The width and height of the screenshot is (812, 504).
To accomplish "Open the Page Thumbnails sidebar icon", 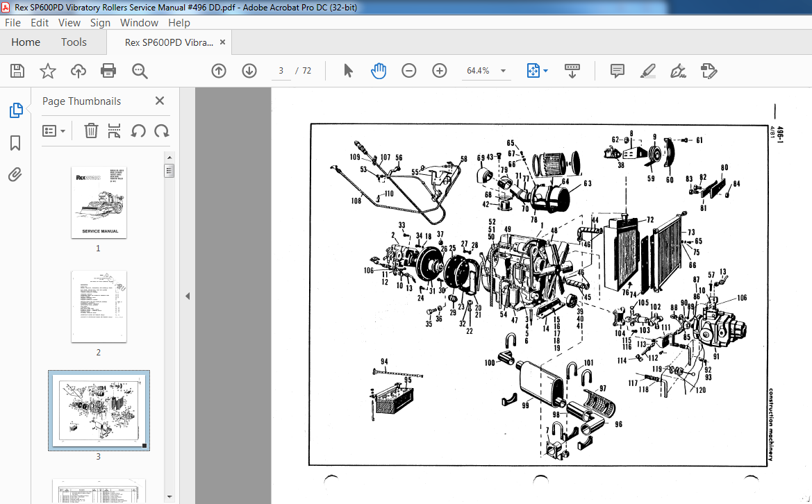I will [15, 110].
